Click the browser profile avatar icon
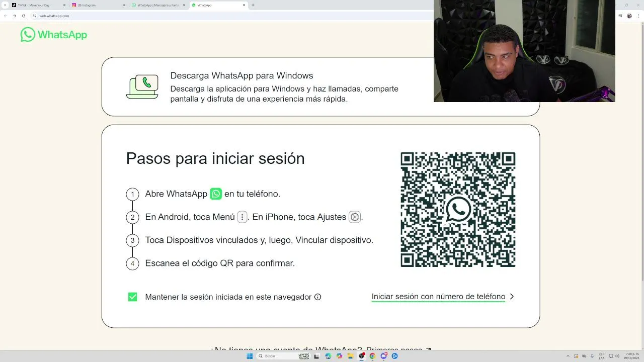Viewport: 644px width, 362px height. tap(629, 16)
